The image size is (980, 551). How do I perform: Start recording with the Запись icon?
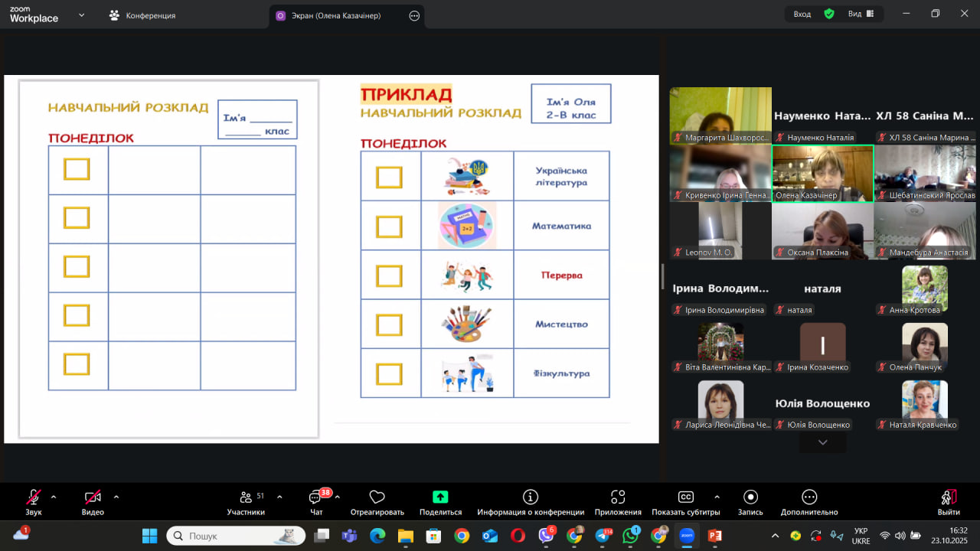[x=750, y=498]
